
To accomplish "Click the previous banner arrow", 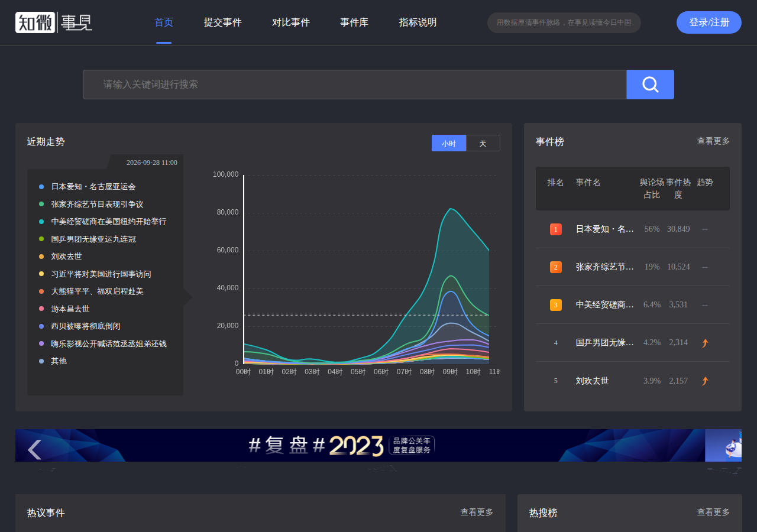I will 35,449.
